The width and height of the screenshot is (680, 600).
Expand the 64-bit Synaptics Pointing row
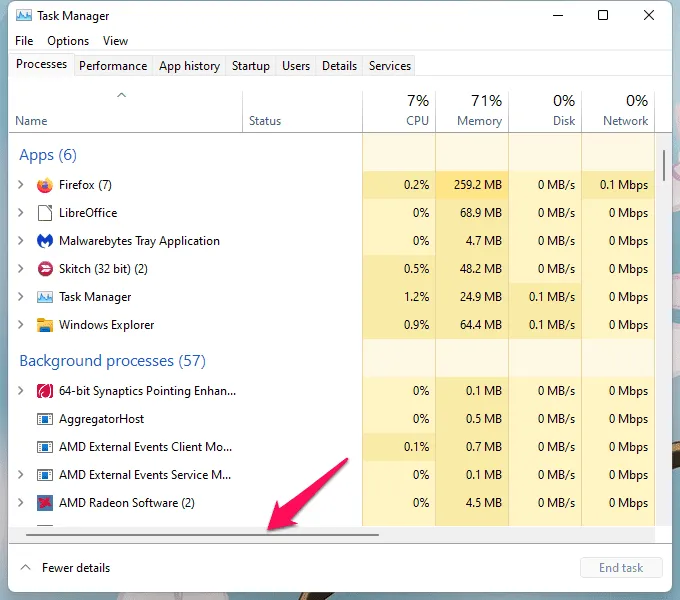coord(20,391)
